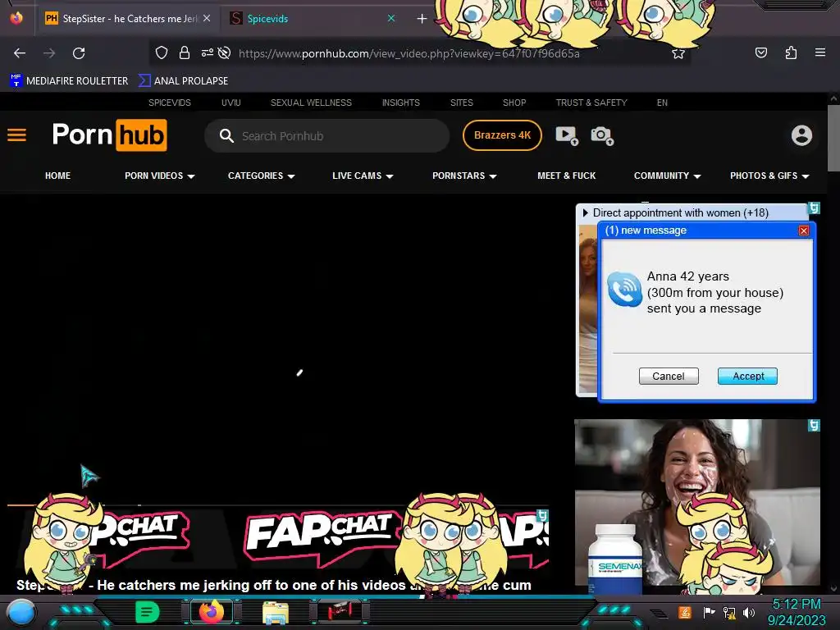
Task: Click the magnifier search icon
Action: click(x=226, y=135)
